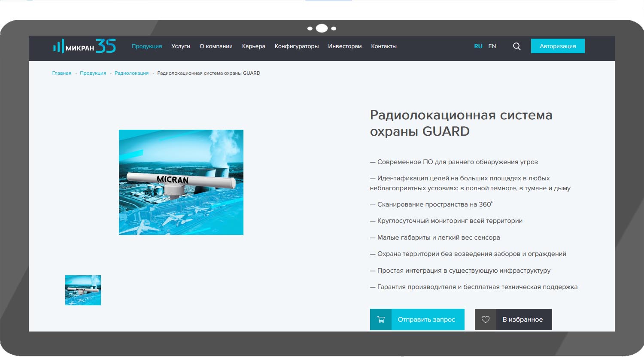Viewport: 644px width, 362px height.
Task: Select the Инвесторам menu item
Action: coord(345,46)
